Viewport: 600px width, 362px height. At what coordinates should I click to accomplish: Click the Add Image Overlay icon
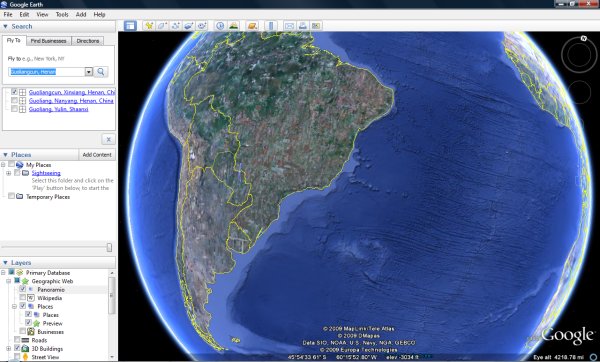[x=188, y=26]
